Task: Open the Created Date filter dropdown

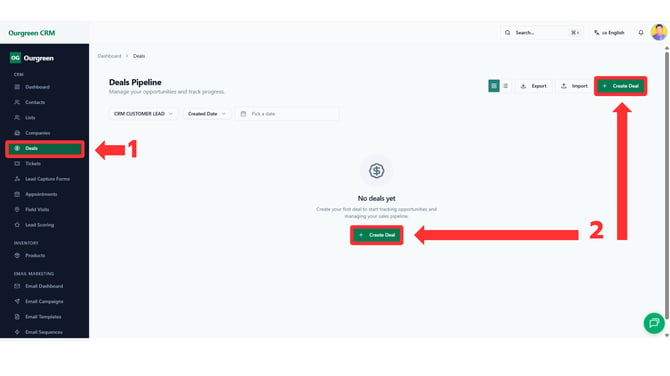Action: [207, 114]
